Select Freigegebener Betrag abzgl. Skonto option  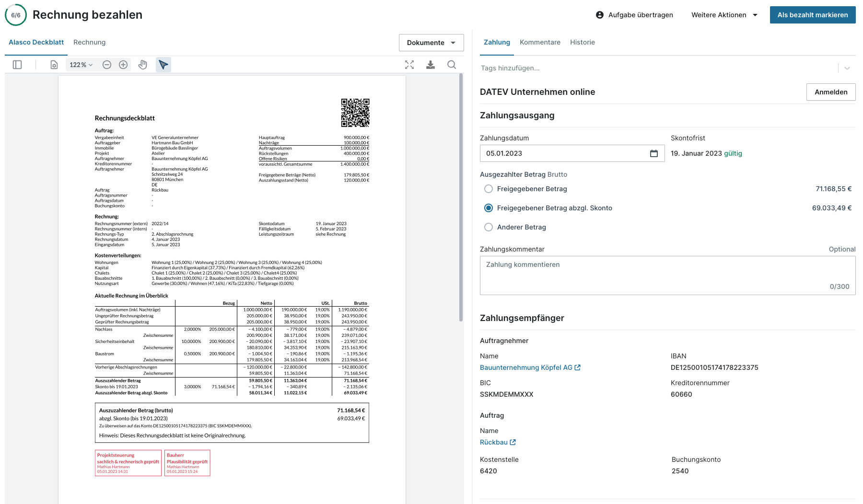[489, 208]
